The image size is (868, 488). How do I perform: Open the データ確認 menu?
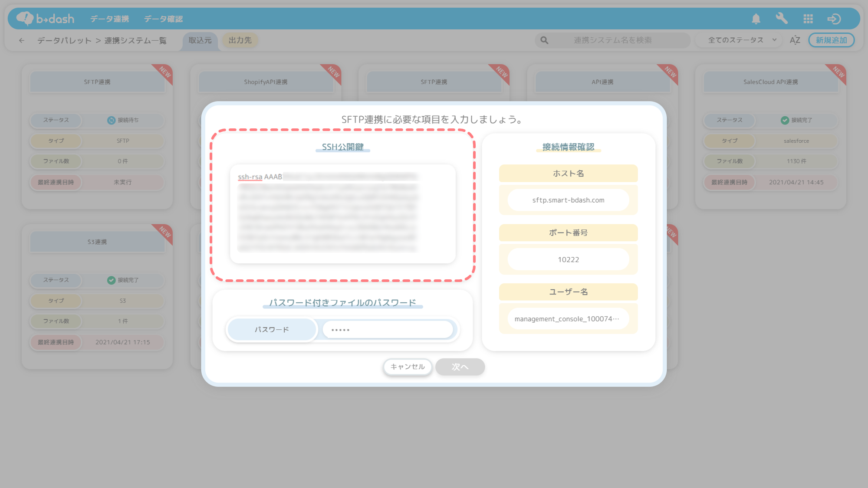[x=163, y=19]
